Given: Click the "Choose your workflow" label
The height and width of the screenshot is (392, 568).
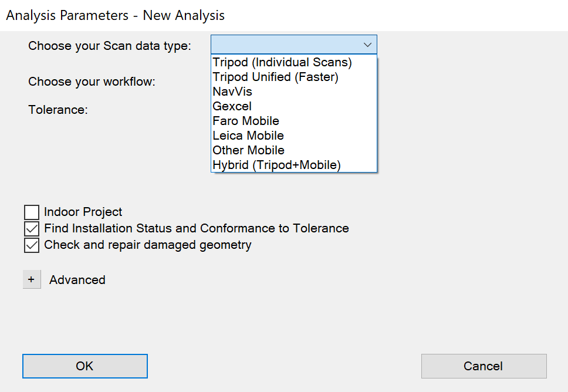Looking at the screenshot, I should point(92,82).
